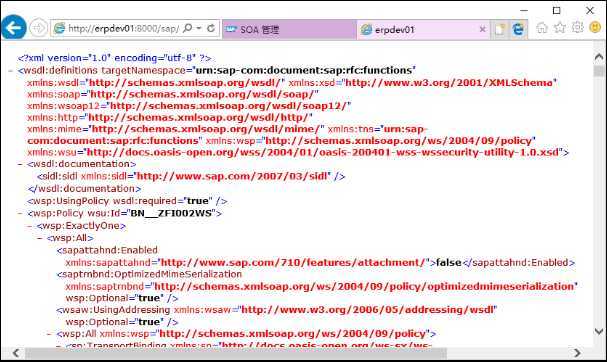Click the sapattahnd:Enabled opening tag
The height and width of the screenshot is (362, 607).
click(107, 250)
